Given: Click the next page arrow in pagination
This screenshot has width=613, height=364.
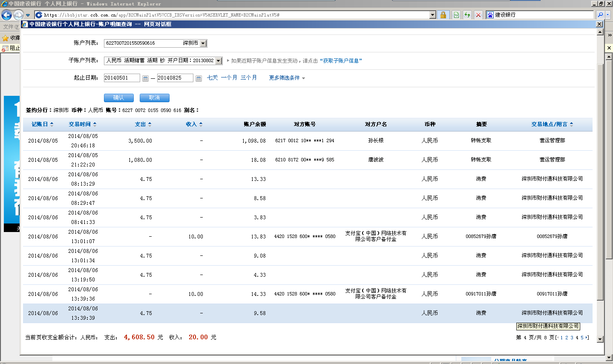Looking at the screenshot, I should (x=587, y=338).
